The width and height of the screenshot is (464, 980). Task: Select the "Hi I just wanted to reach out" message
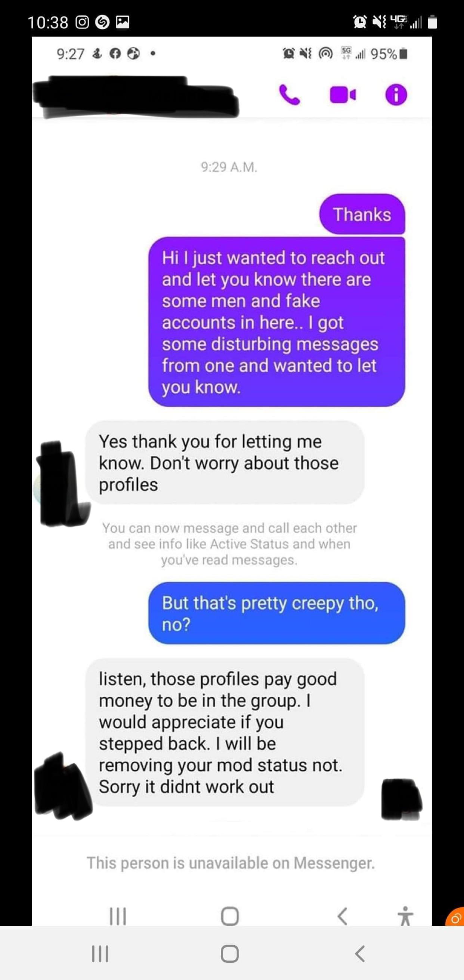[x=276, y=322]
